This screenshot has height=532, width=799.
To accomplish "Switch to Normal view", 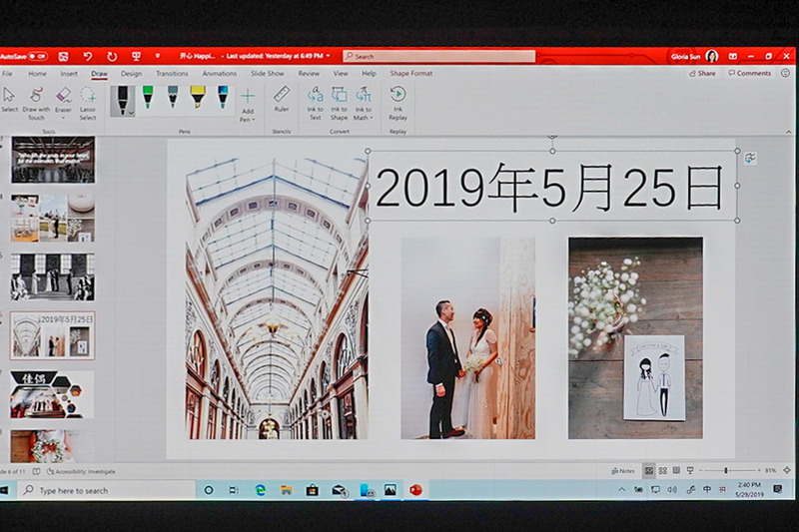I will coord(648,471).
